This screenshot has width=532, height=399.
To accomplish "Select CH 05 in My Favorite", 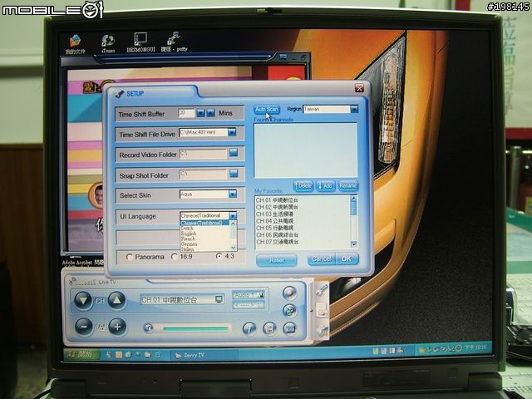I will [x=275, y=228].
